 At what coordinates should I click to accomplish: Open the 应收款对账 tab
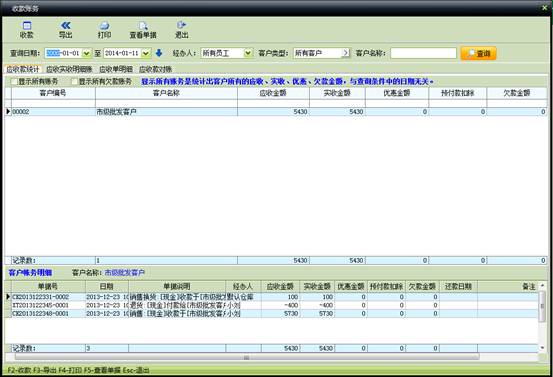click(x=156, y=69)
